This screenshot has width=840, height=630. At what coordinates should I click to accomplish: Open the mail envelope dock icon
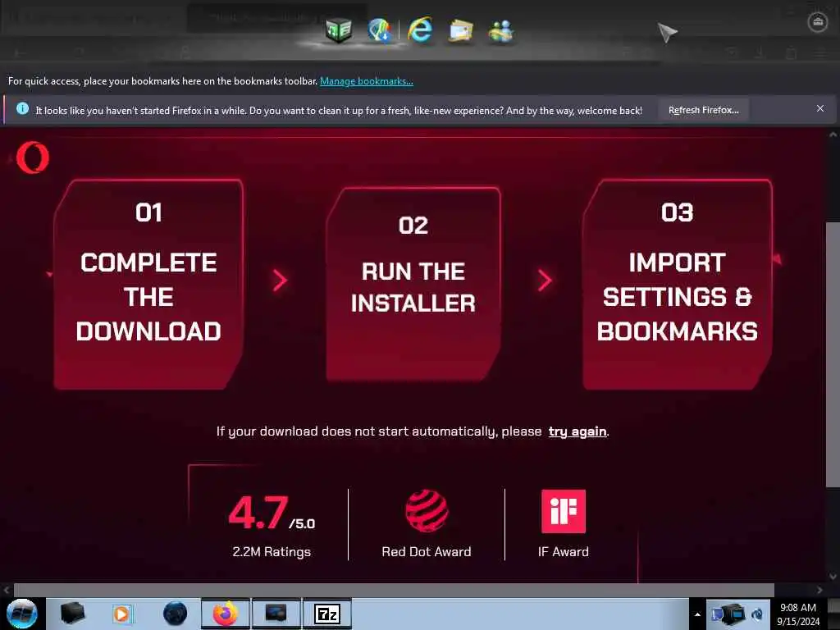click(x=460, y=30)
